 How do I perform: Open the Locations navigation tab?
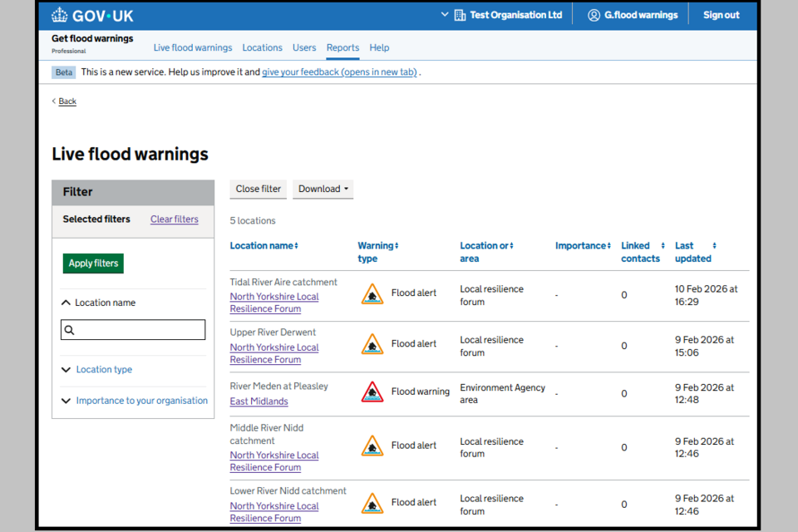point(262,48)
